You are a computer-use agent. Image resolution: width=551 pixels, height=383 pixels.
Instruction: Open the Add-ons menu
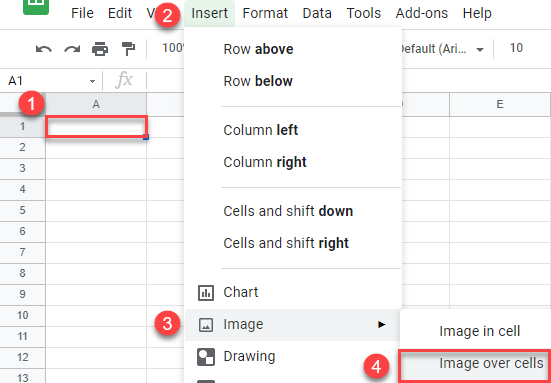[x=422, y=13]
